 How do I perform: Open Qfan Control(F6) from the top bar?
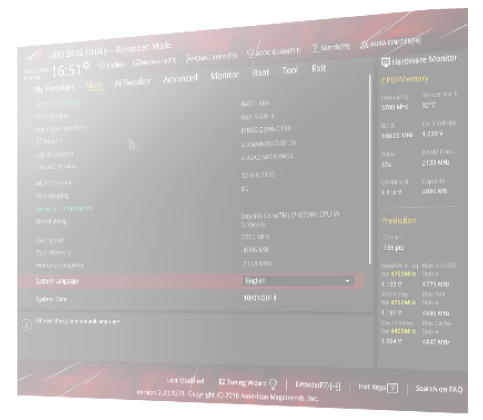pyautogui.click(x=211, y=57)
